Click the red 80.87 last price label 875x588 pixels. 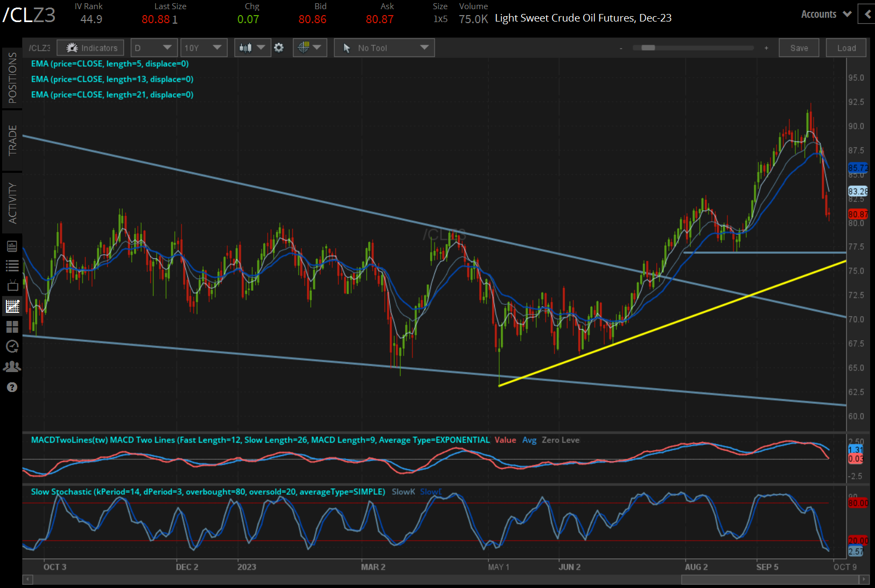click(x=858, y=214)
